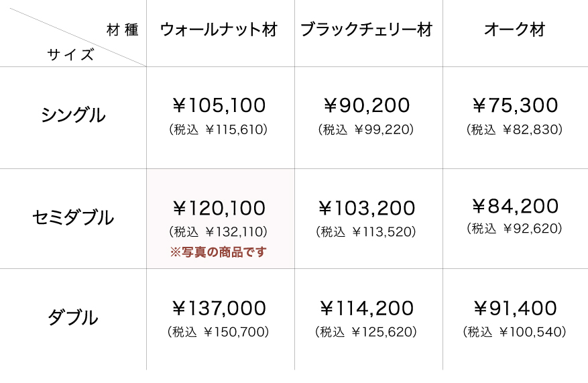The image size is (588, 383).
Task: Click the tax-included ¥150,700 text
Action: (x=219, y=331)
